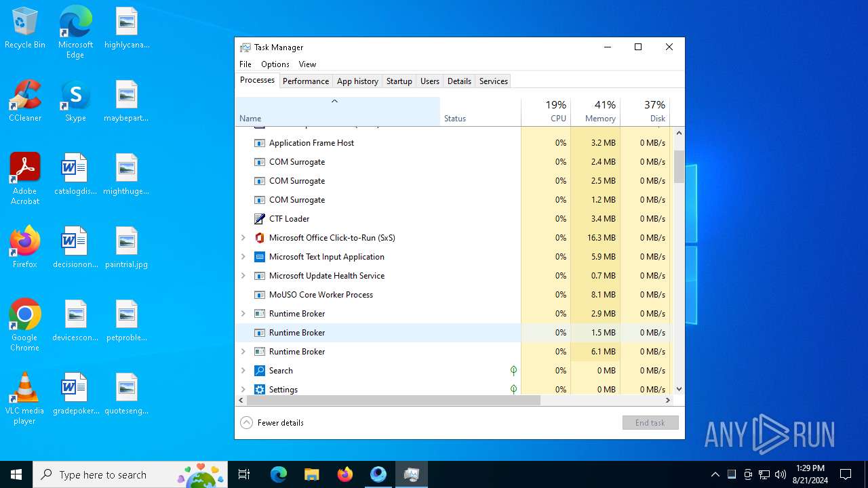The width and height of the screenshot is (868, 488).
Task: Click the Microsoft Update Health Service icon
Action: click(x=259, y=276)
